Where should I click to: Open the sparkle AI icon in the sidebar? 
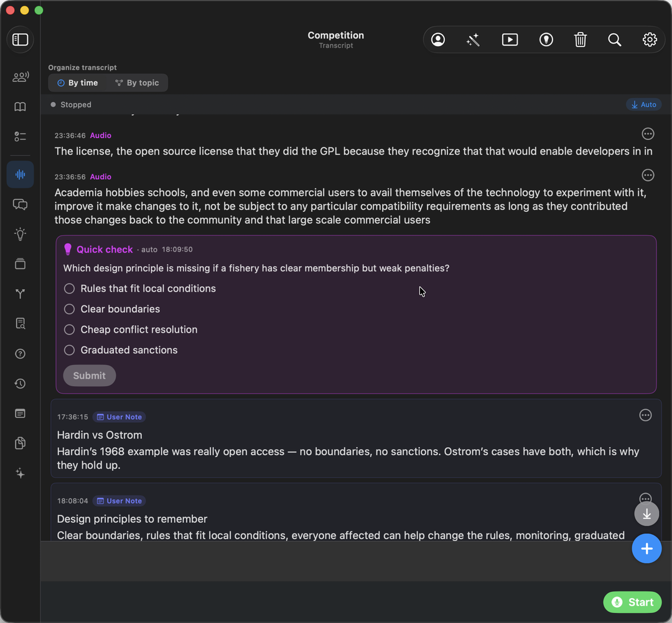(20, 473)
